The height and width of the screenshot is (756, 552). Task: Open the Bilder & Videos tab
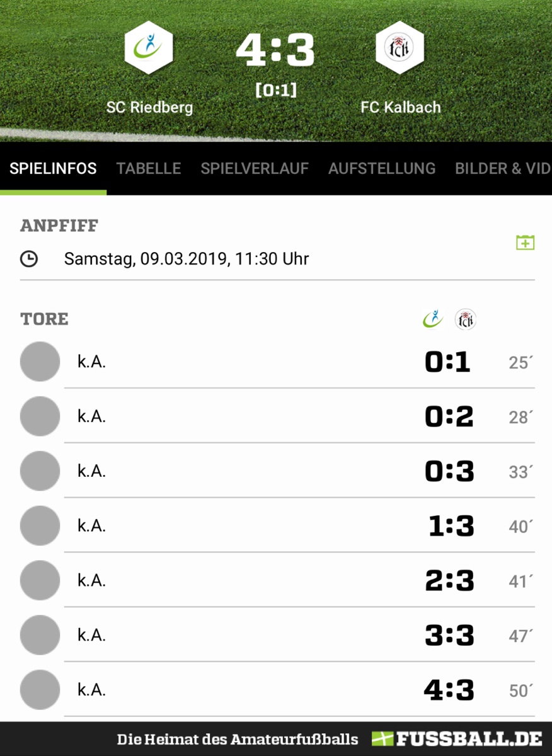(502, 169)
